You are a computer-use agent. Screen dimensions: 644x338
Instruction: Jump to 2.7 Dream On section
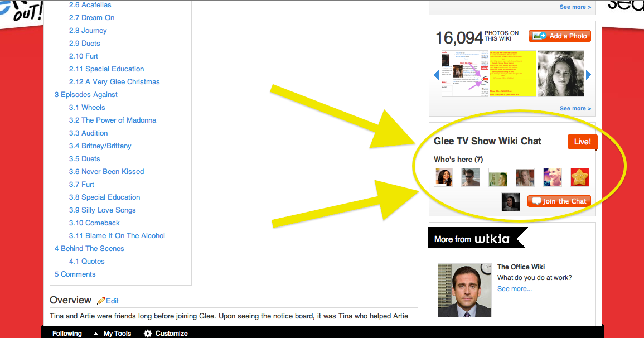pos(91,18)
